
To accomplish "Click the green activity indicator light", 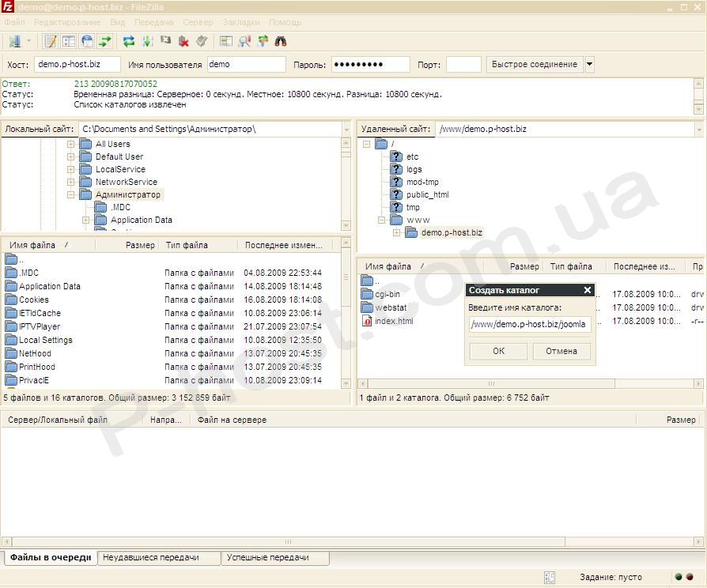I will pos(679,576).
